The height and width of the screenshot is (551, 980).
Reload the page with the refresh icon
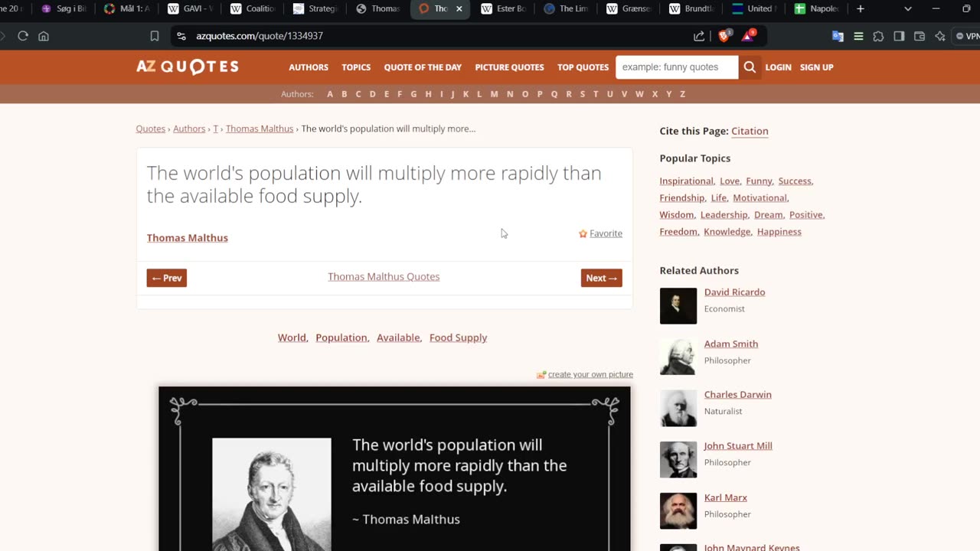pyautogui.click(x=23, y=36)
